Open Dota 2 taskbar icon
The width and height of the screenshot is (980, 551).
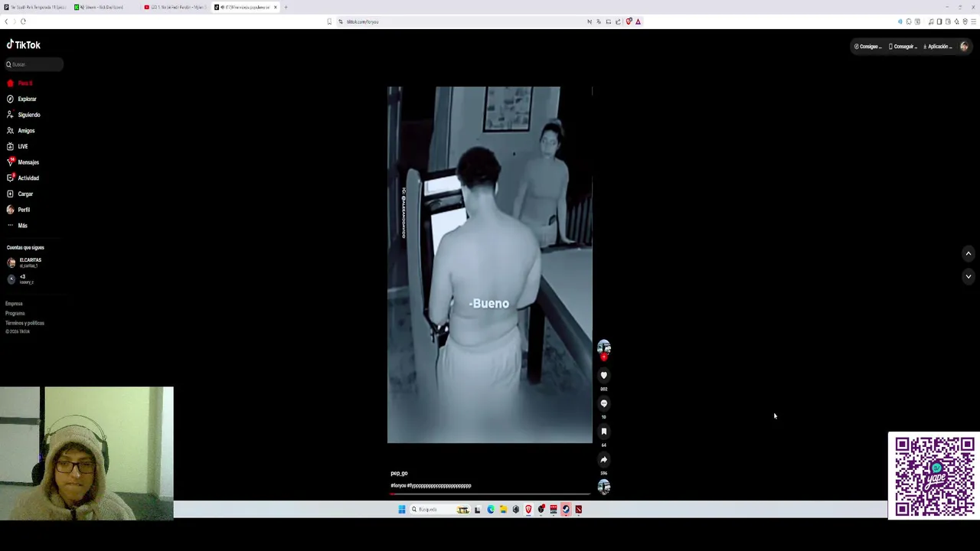pyautogui.click(x=578, y=510)
